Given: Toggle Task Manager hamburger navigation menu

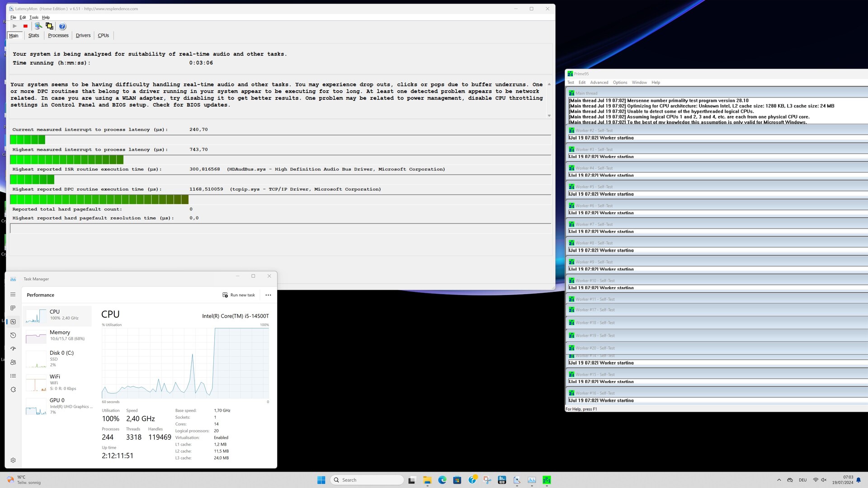Looking at the screenshot, I should pos(13,295).
